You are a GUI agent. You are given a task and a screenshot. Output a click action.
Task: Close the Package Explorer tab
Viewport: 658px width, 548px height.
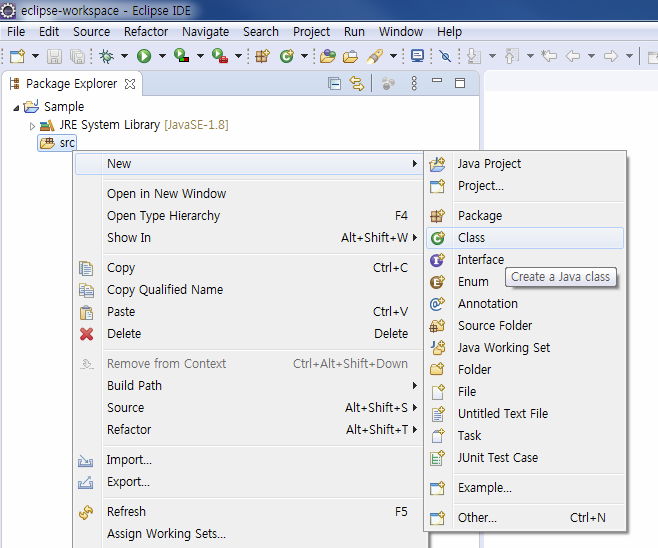130,84
